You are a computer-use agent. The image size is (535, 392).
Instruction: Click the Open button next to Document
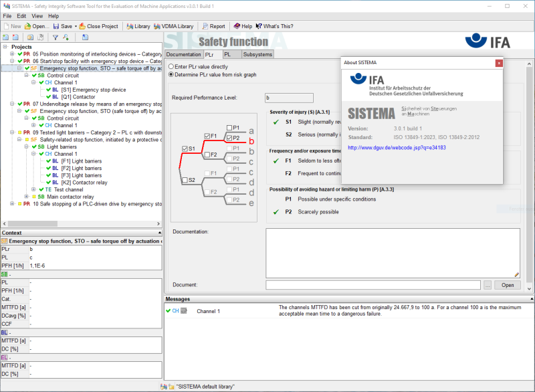click(508, 285)
